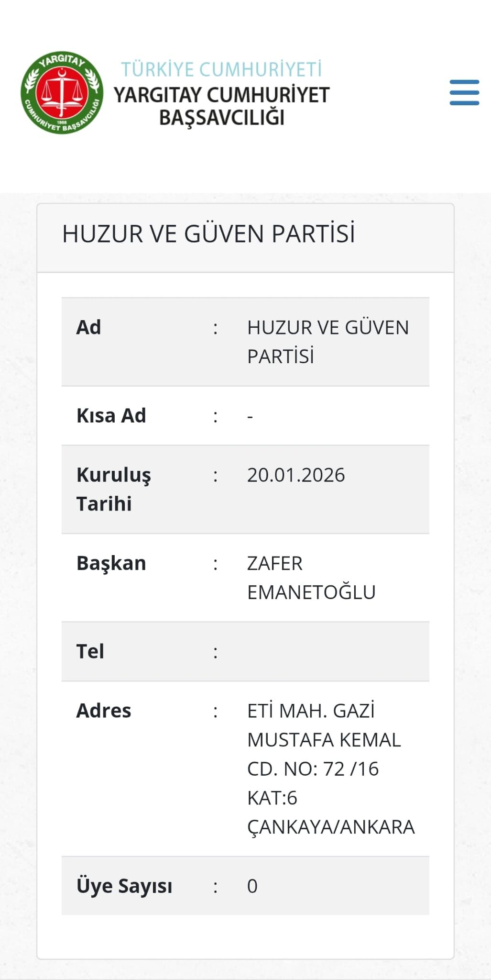Click the Adres row label

pos(104,711)
